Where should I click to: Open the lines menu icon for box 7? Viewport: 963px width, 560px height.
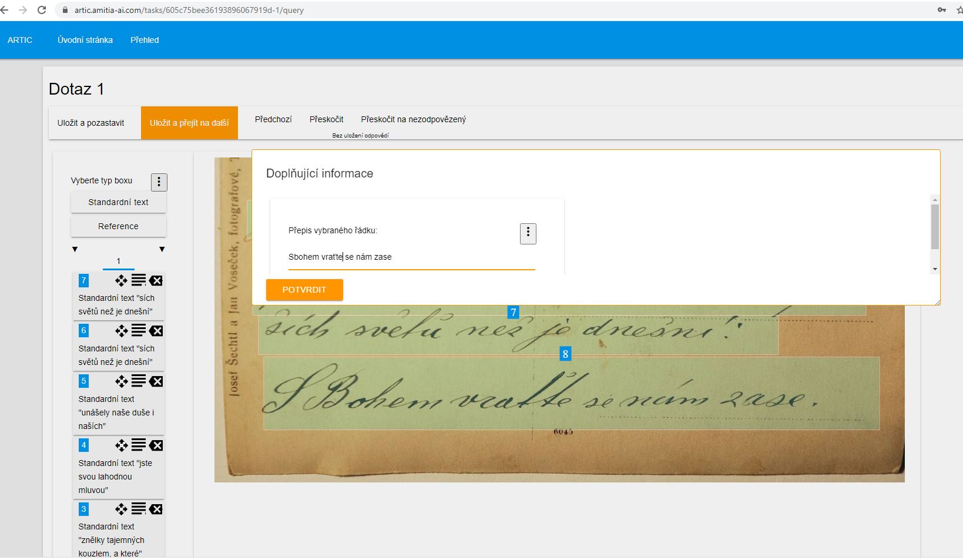(139, 280)
